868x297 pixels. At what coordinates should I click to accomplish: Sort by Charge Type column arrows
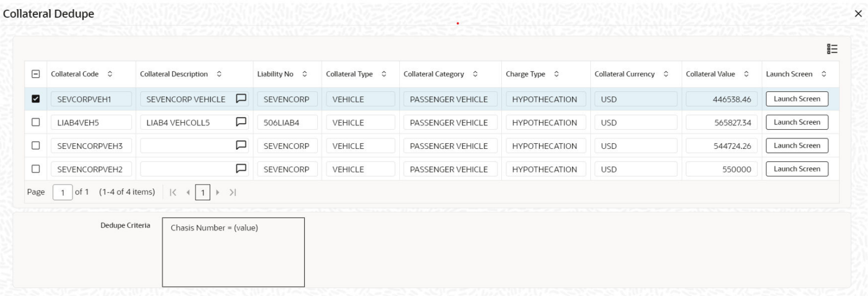click(557, 74)
